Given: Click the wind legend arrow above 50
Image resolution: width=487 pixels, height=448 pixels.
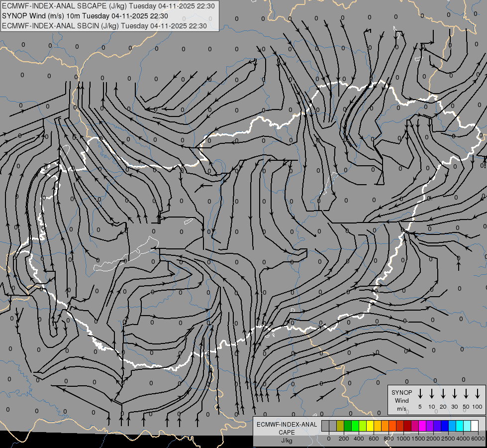Looking at the screenshot, I should [x=466, y=394].
